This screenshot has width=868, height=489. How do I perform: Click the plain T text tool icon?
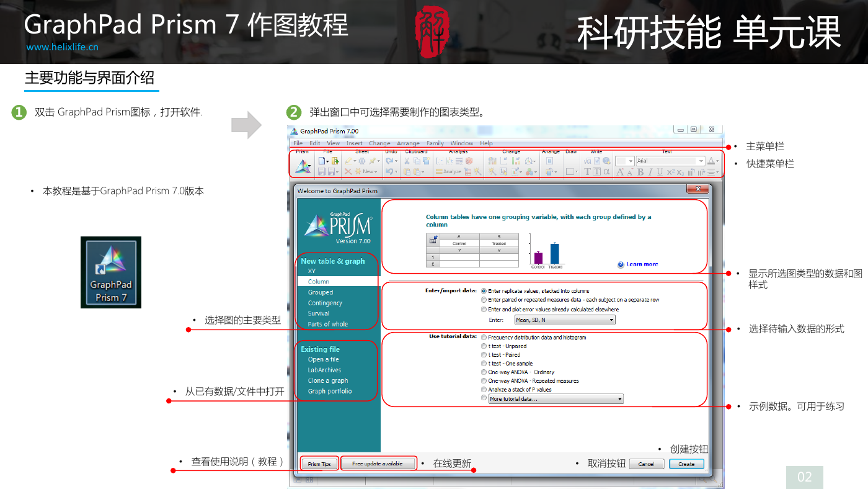(x=587, y=172)
